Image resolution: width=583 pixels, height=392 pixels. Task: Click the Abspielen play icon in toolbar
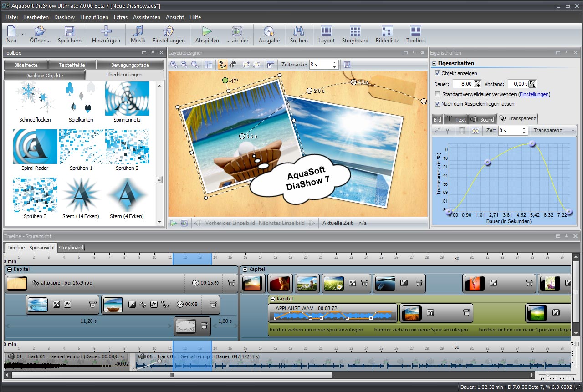click(x=207, y=31)
